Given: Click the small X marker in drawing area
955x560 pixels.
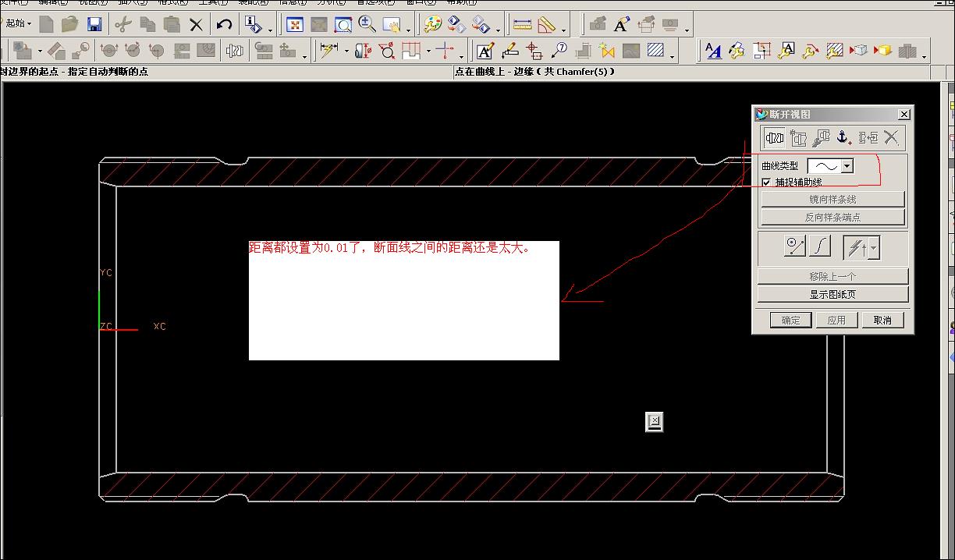Looking at the screenshot, I should (655, 422).
